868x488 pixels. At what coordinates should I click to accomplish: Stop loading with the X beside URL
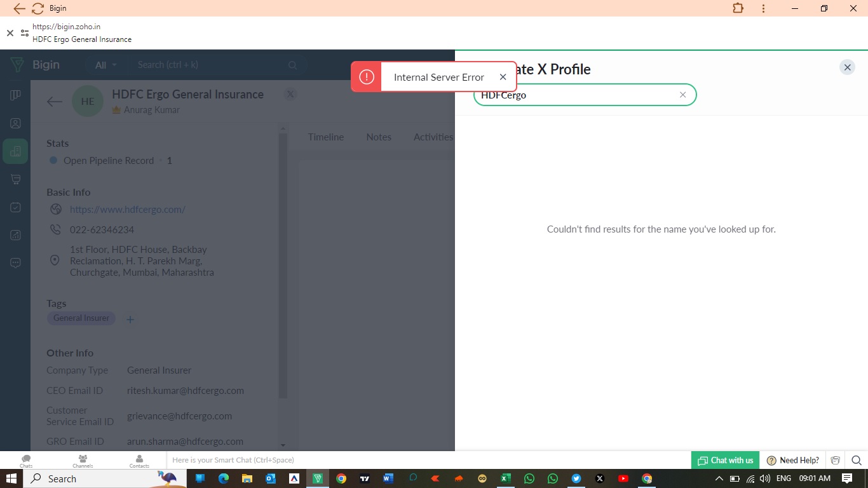[x=10, y=33]
